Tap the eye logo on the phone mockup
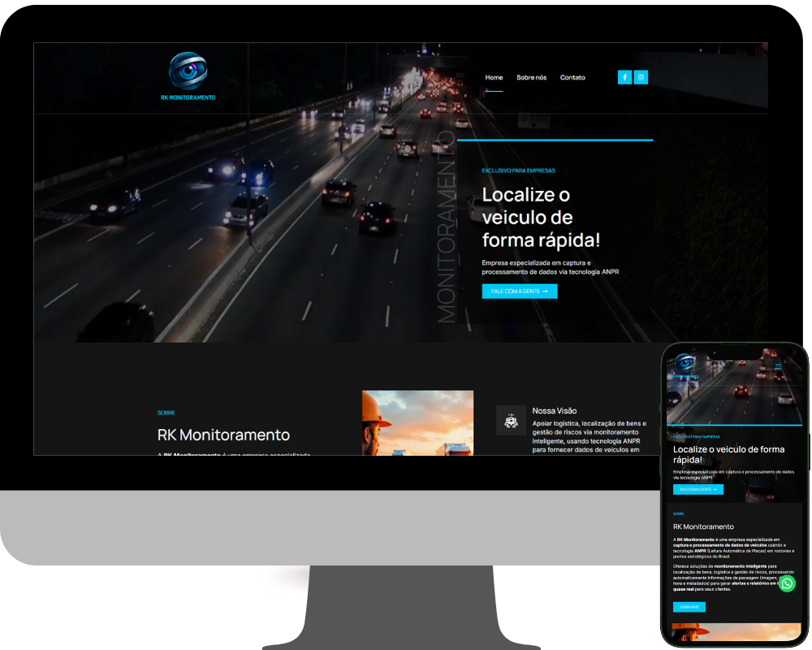The image size is (812, 650). tap(686, 363)
